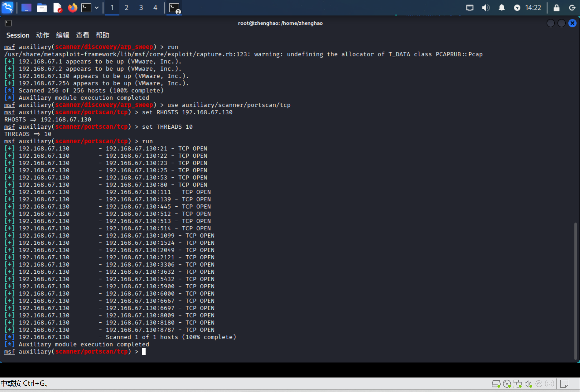Image resolution: width=580 pixels, height=392 pixels.
Task: Mute the volume speaker icon
Action: pyautogui.click(x=486, y=7)
